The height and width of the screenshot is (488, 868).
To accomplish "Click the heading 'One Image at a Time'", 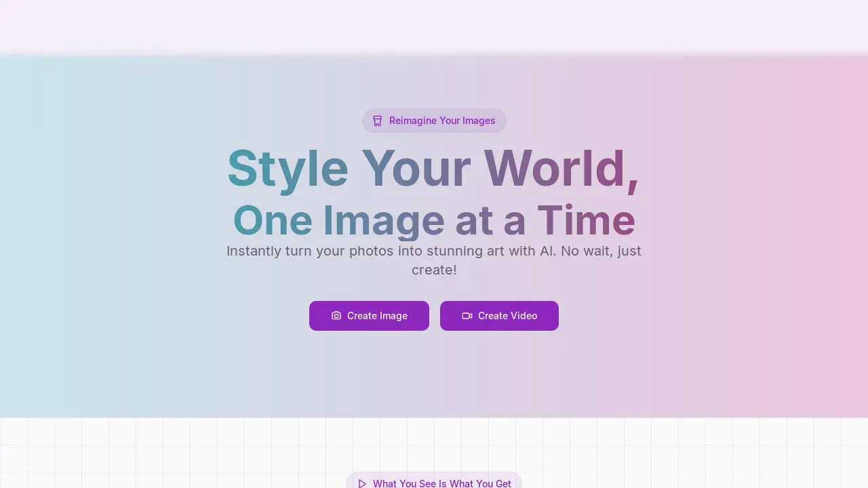I will point(434,220).
